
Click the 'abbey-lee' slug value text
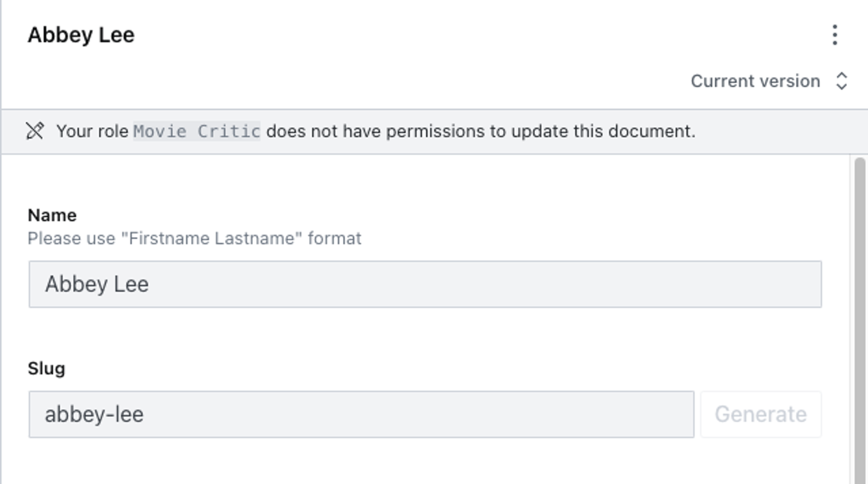94,414
